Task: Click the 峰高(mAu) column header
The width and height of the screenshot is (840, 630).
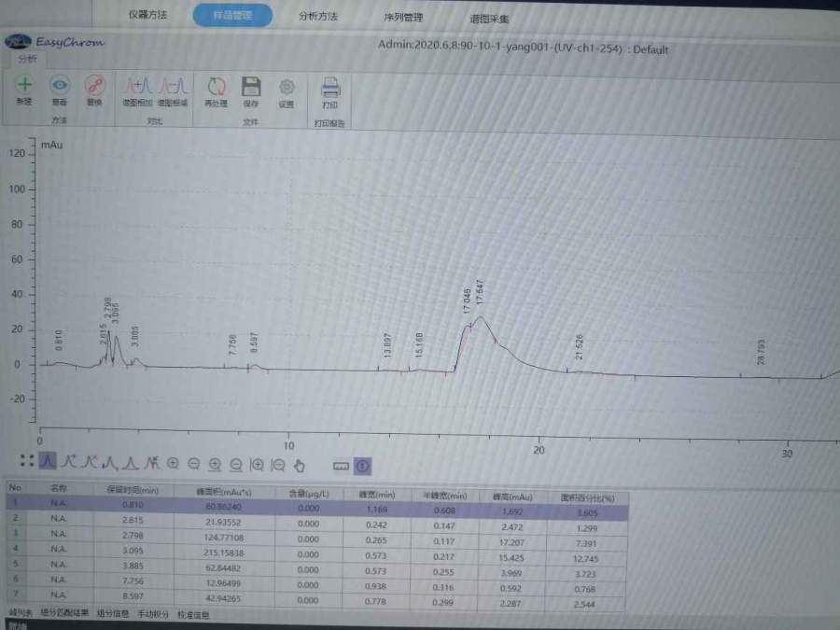Action: tap(512, 497)
